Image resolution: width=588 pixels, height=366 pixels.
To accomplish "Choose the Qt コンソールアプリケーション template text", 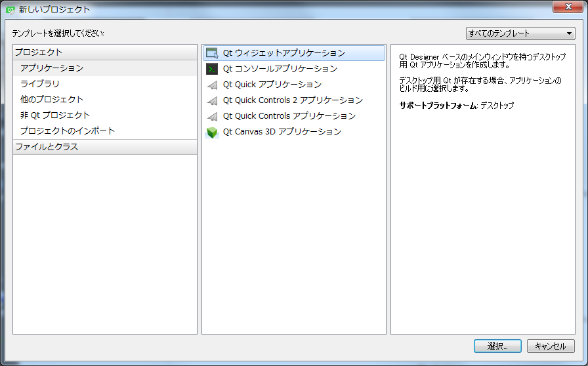I will tap(280, 69).
